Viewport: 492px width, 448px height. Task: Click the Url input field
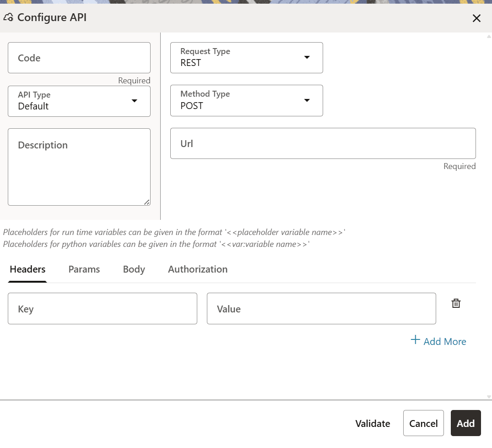[323, 143]
